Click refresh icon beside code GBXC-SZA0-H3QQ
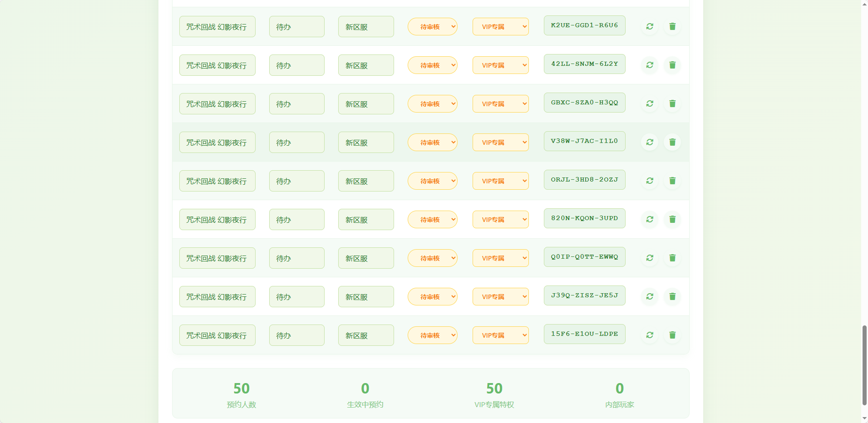Viewport: 868px width, 423px height. [650, 103]
